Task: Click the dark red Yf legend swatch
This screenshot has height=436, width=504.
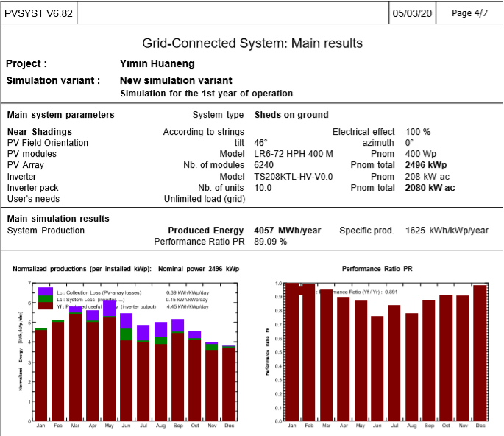Action: (45, 307)
